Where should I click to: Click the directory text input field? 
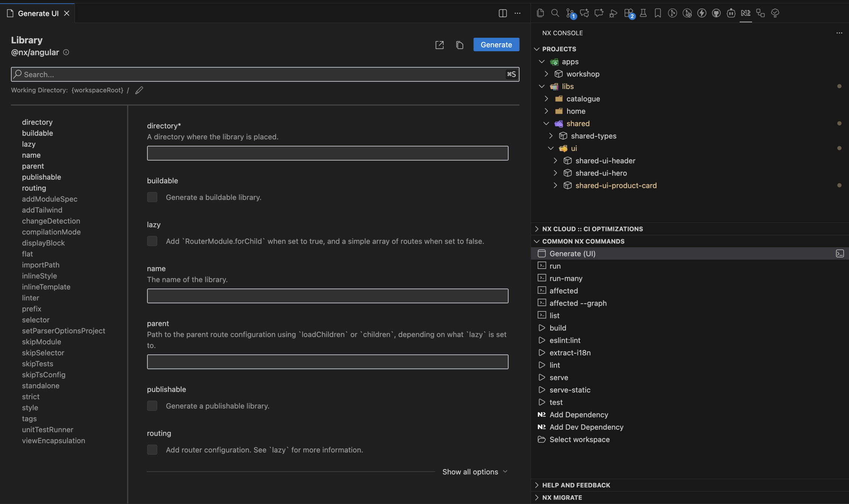coord(327,153)
